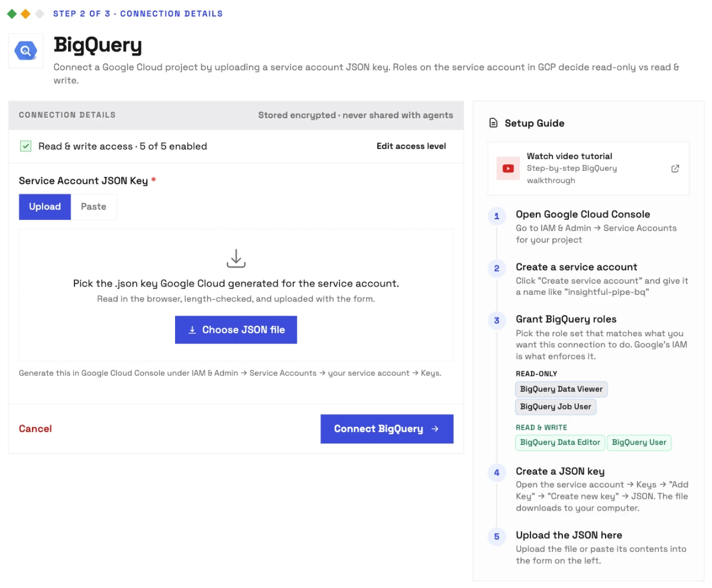This screenshot has width=712, height=588.
Task: Click the orange diamond step indicator
Action: coord(25,14)
